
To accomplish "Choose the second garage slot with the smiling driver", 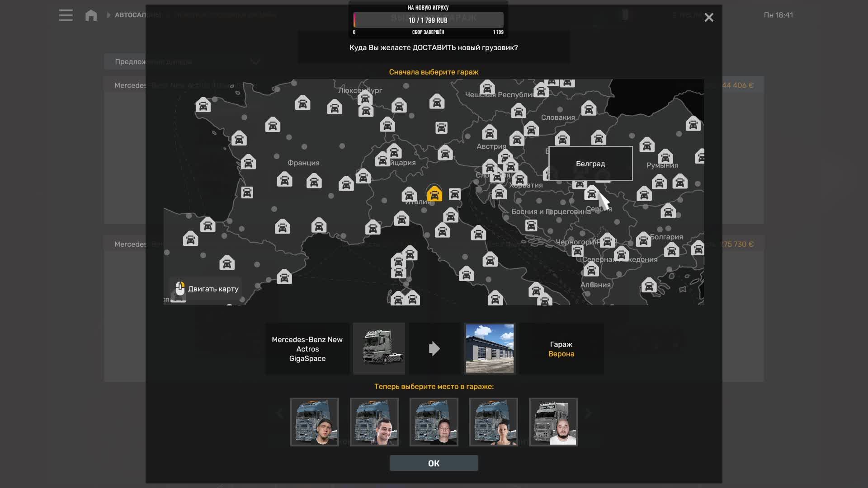I will (x=374, y=422).
